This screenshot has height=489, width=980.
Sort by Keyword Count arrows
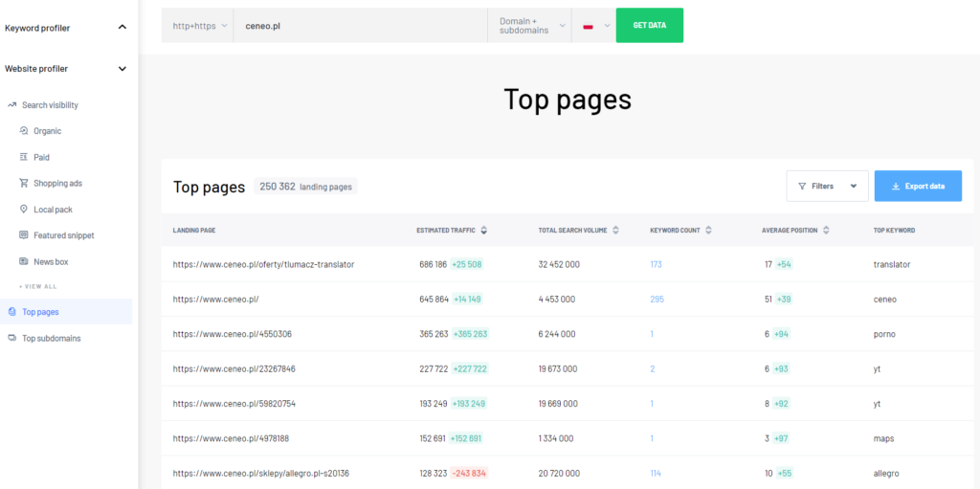[x=708, y=230]
